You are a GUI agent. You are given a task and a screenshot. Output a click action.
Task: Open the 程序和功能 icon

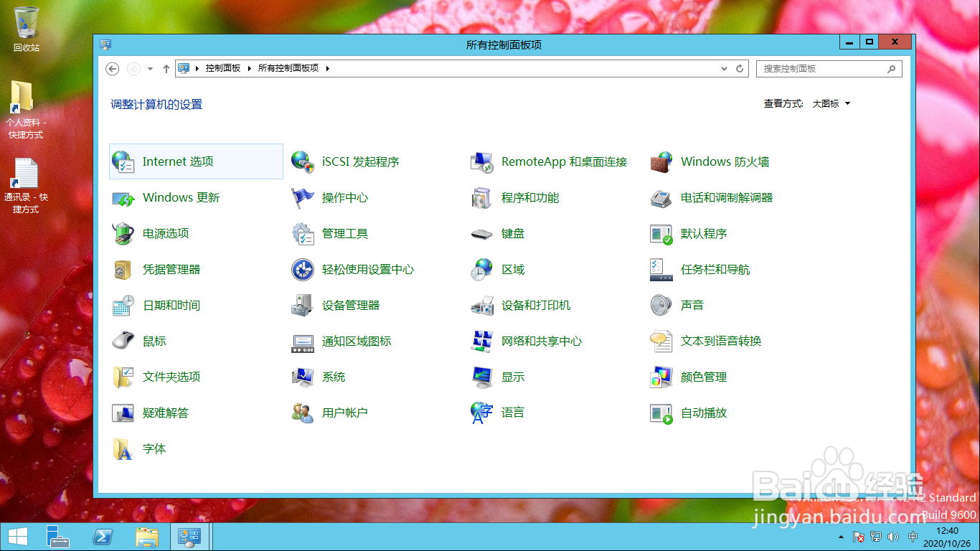click(482, 198)
